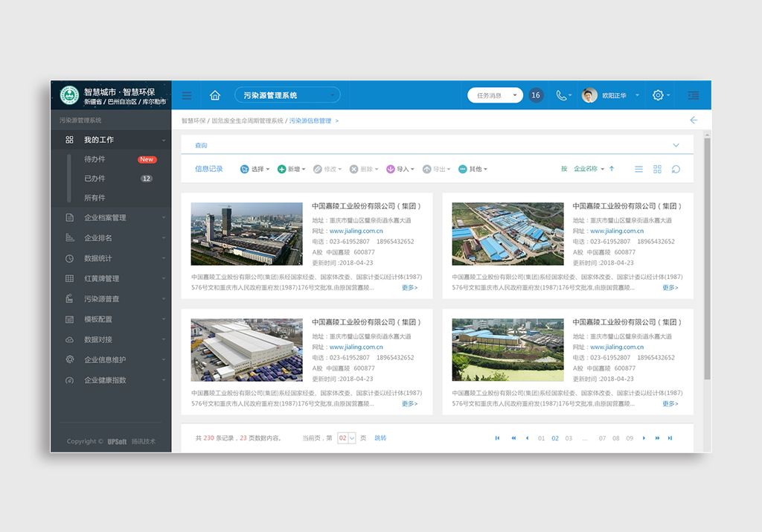Toggle the ascending sort arrow icon
The width and height of the screenshot is (762, 532).
tap(612, 169)
